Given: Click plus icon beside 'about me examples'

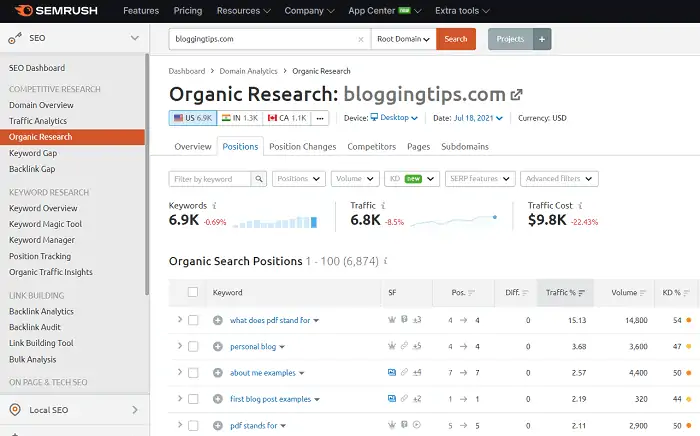Looking at the screenshot, I should click(217, 373).
